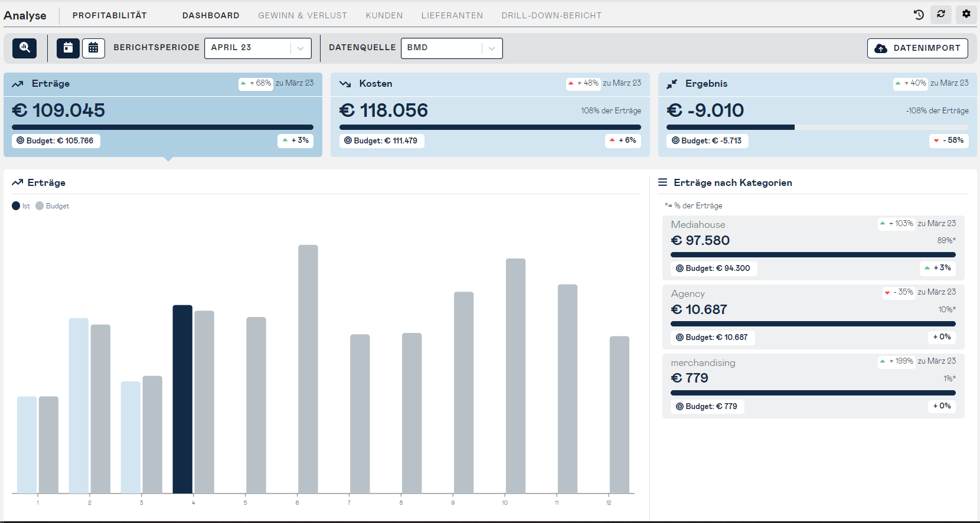Click the Erträge card trend-up icon
The width and height of the screenshot is (980, 523).
coord(18,84)
